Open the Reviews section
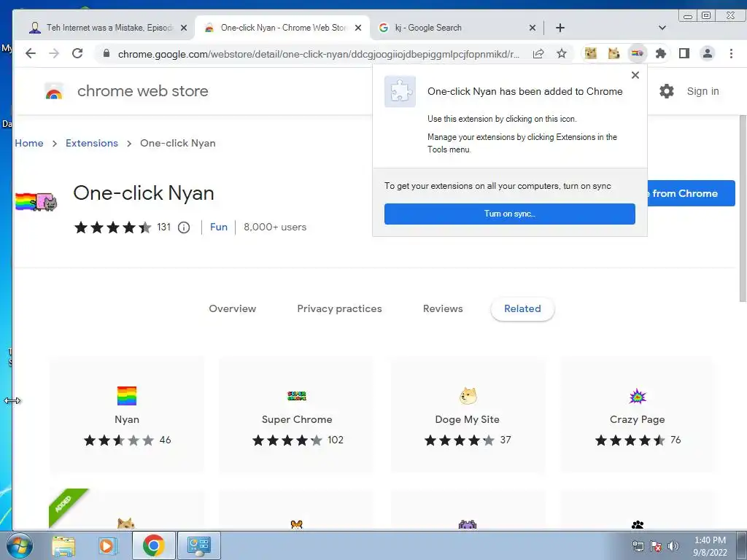This screenshot has width=747, height=560. click(x=443, y=308)
